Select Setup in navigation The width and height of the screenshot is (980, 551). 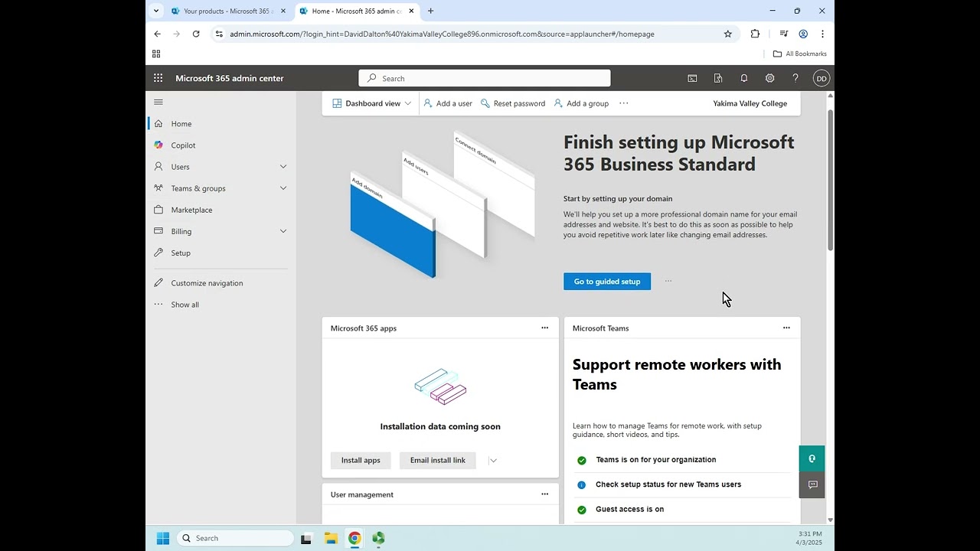(x=181, y=253)
